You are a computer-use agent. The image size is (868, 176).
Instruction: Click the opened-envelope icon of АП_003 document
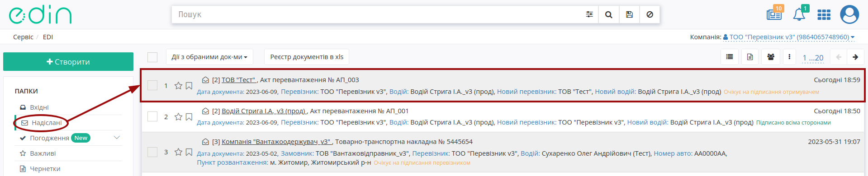(205, 80)
